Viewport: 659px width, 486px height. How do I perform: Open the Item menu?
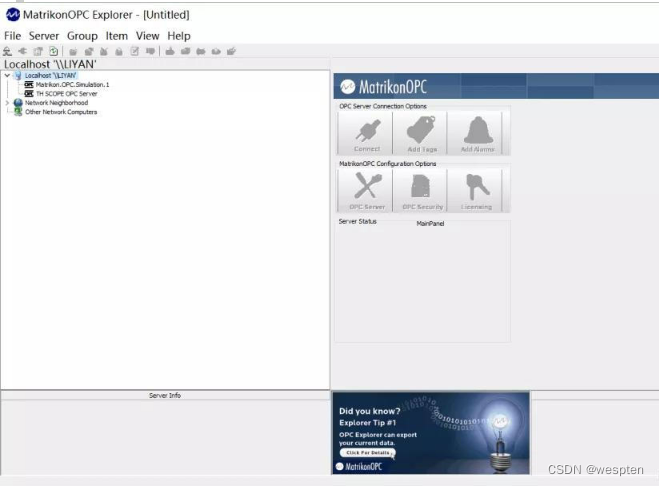116,36
